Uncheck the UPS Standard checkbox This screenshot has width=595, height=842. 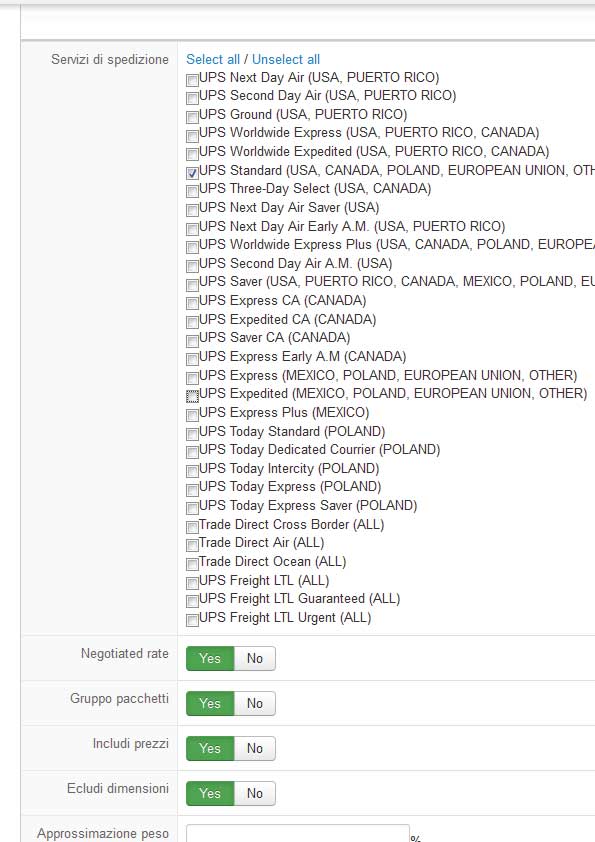(192, 173)
